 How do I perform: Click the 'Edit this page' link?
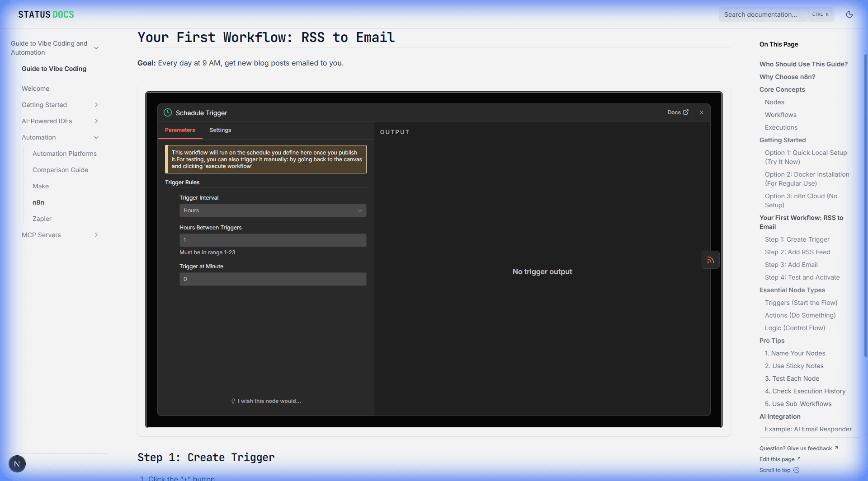click(777, 459)
